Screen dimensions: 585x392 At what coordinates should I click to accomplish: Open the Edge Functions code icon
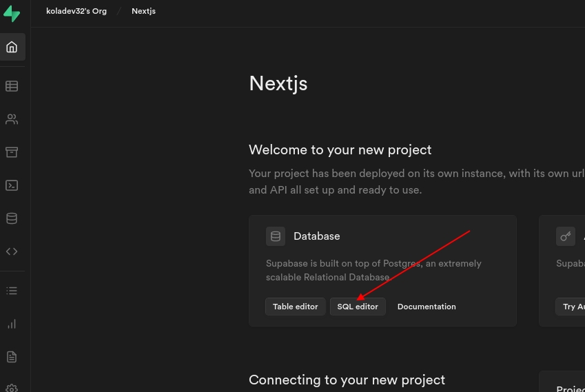point(12,251)
